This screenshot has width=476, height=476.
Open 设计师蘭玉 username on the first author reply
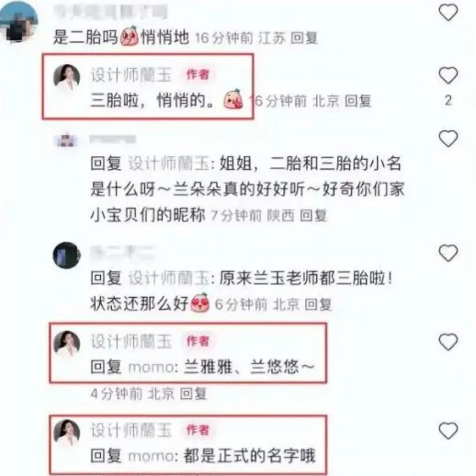tap(131, 75)
